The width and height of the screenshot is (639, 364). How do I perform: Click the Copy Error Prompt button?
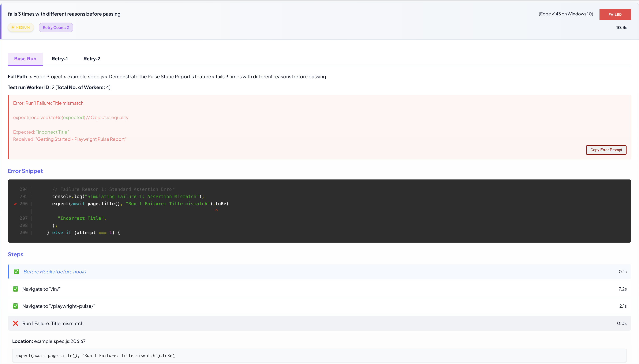pyautogui.click(x=606, y=150)
